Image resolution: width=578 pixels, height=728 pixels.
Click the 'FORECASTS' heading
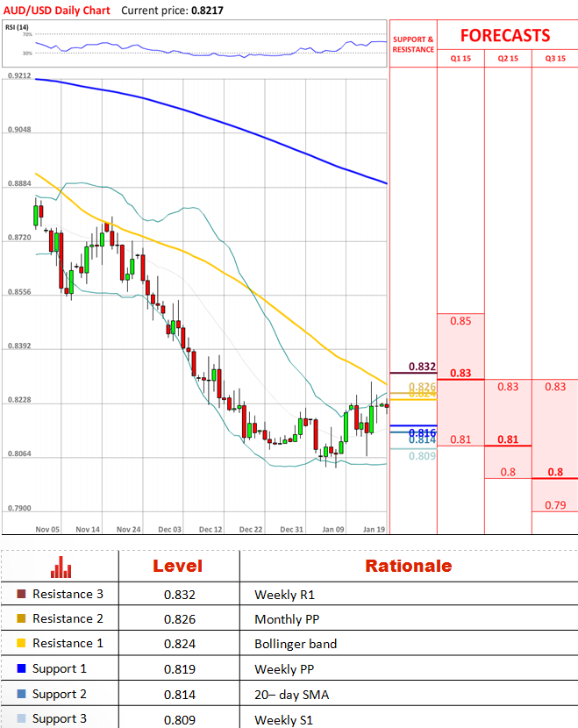505,36
